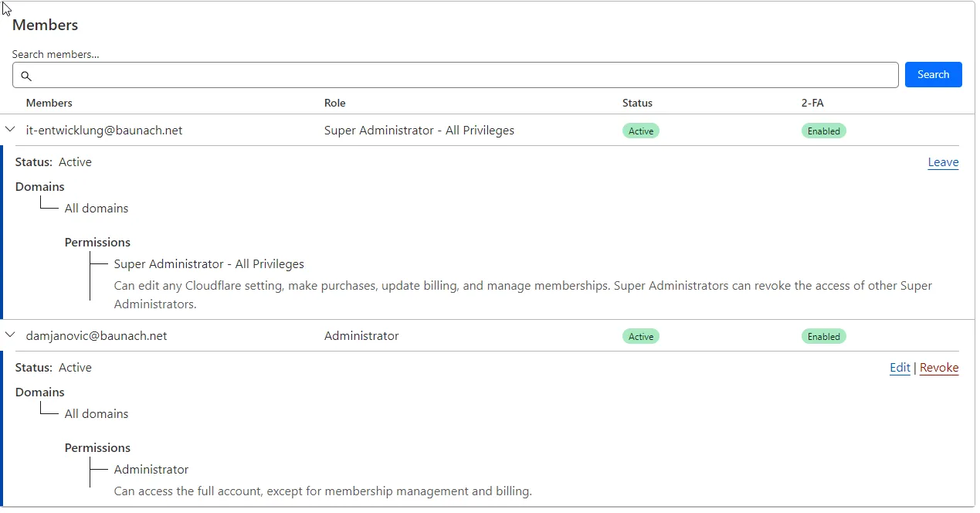This screenshot has width=980, height=513.
Task: Collapse the damjanovic@baunach.net member row chevron
Action: pyautogui.click(x=11, y=335)
